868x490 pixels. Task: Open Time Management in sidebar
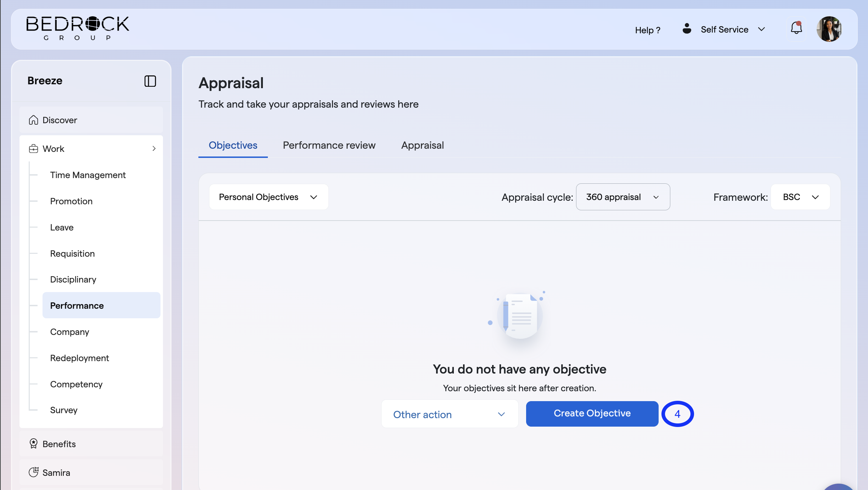pyautogui.click(x=88, y=175)
